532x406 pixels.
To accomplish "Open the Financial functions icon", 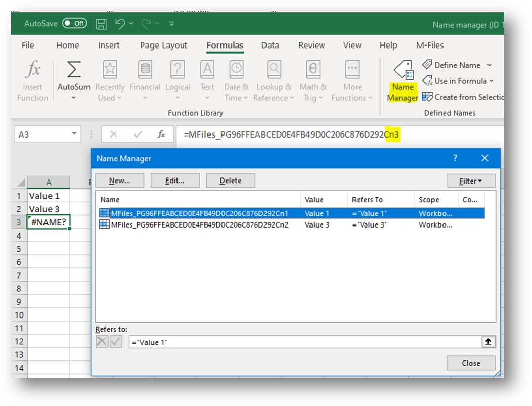I will [145, 69].
